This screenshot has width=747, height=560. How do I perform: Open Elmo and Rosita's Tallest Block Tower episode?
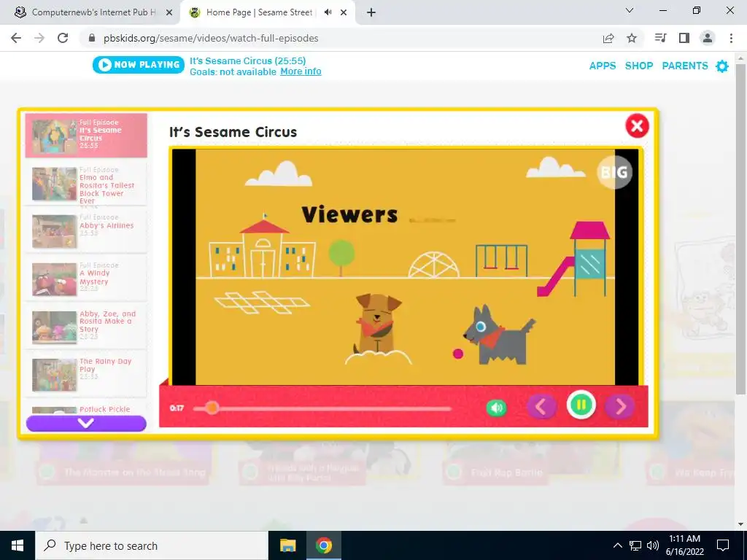(x=86, y=184)
